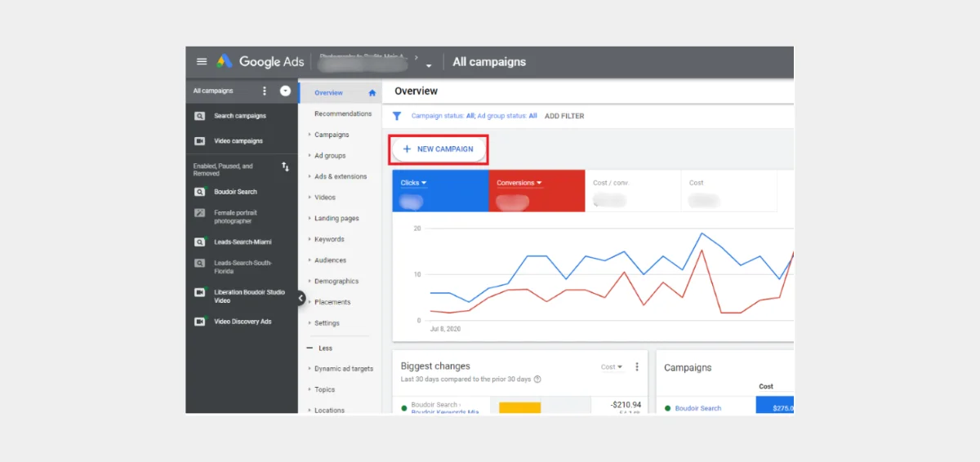Screen dimensions: 980x462
Task: Open Topics section
Action: [324, 390]
